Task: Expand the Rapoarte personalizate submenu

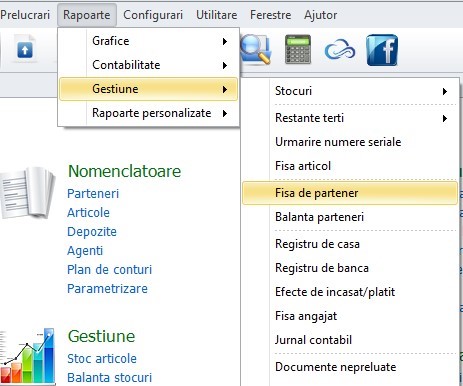Action: pyautogui.click(x=149, y=113)
